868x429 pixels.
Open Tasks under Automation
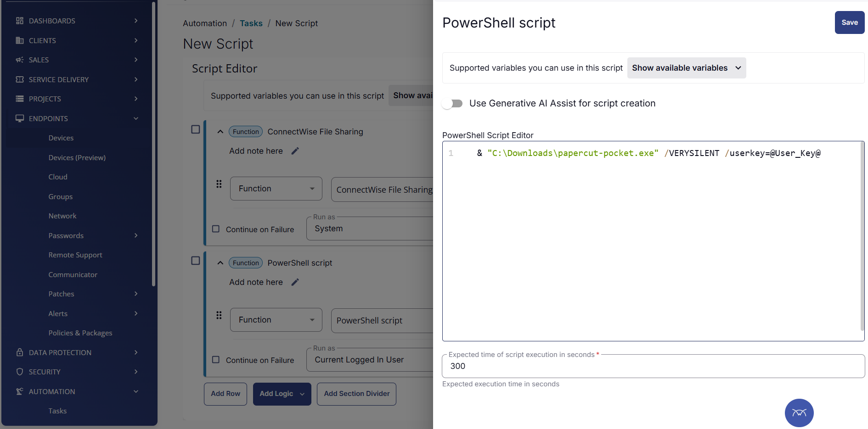click(x=57, y=411)
